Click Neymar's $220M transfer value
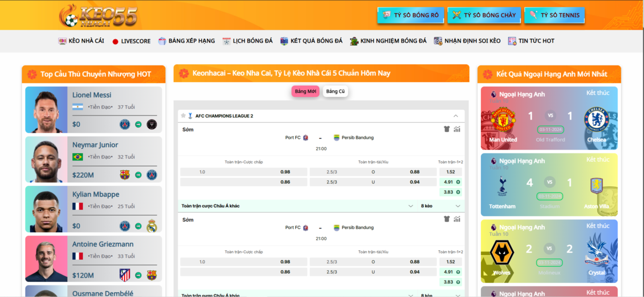 point(83,175)
